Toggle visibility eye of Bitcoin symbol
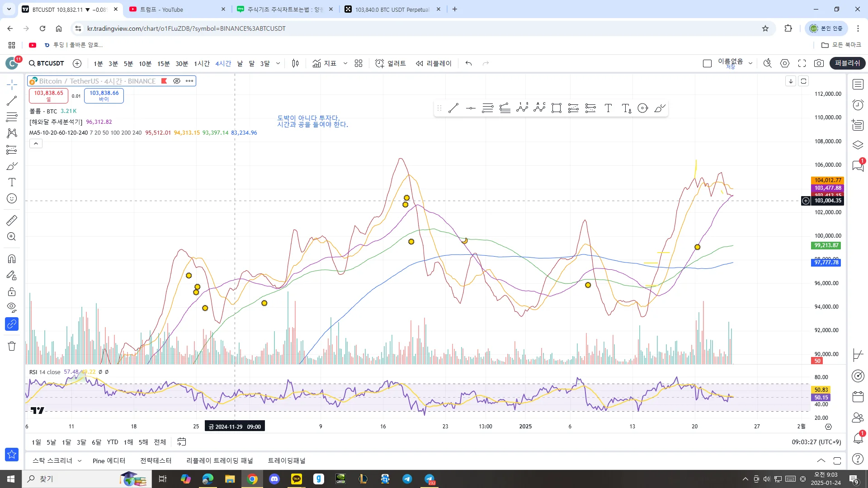Screen dimensions: 868x488 coord(177,81)
